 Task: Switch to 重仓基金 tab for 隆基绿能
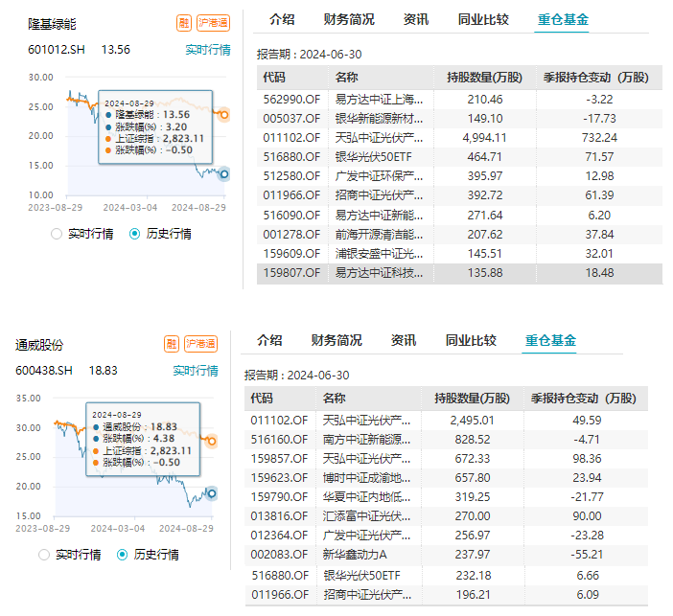coord(563,19)
